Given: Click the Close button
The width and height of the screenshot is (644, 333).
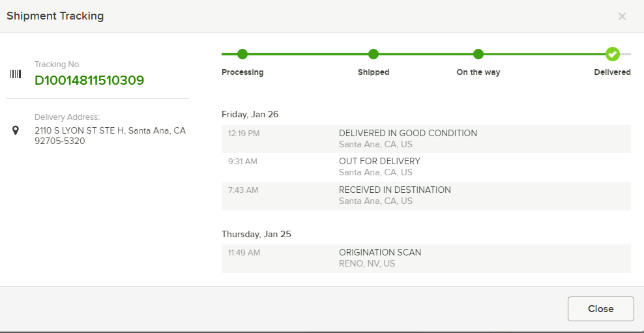Looking at the screenshot, I should click(x=601, y=309).
